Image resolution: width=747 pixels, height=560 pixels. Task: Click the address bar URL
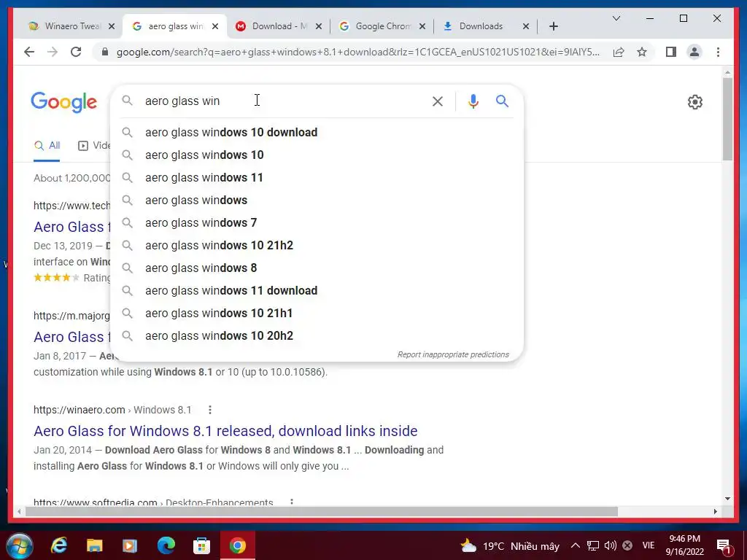357,52
